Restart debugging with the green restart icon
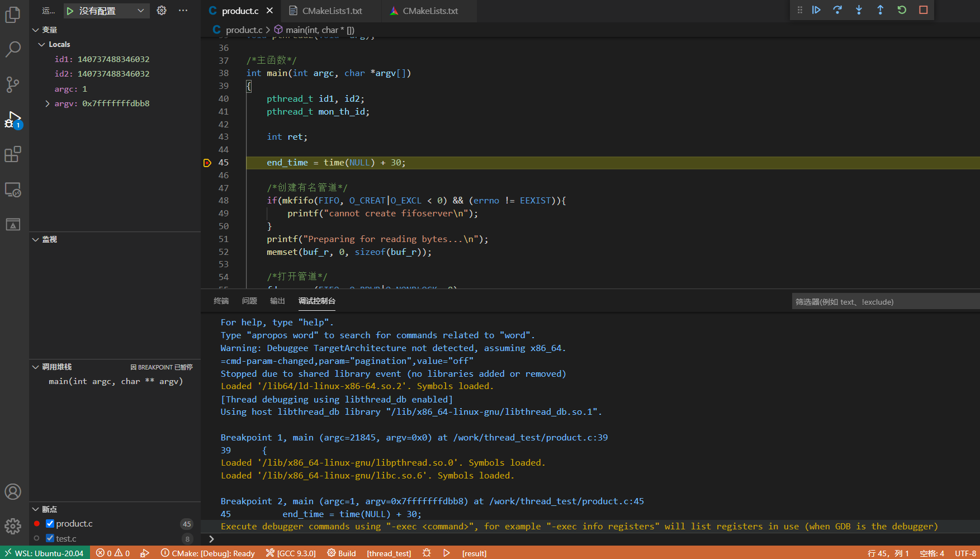Screen dimensions: 980x559 pos(901,10)
